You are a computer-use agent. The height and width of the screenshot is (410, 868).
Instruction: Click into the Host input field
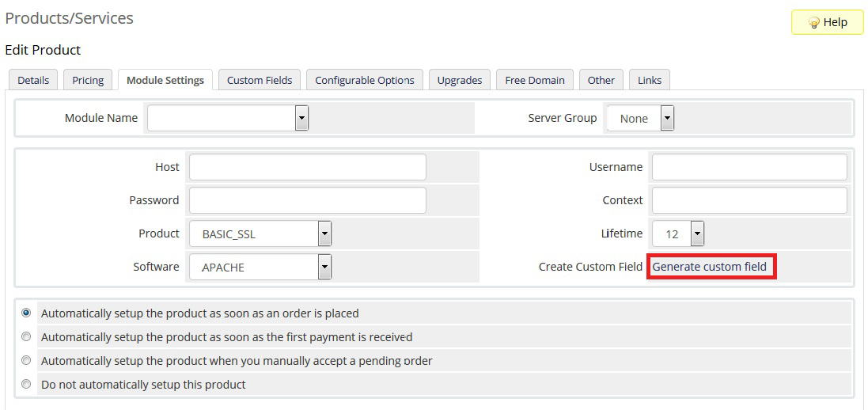click(x=308, y=167)
